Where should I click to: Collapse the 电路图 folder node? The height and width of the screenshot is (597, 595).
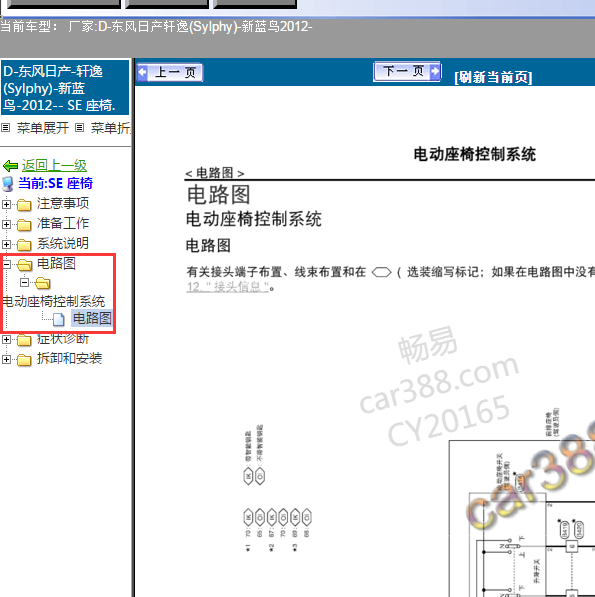(x=6, y=264)
